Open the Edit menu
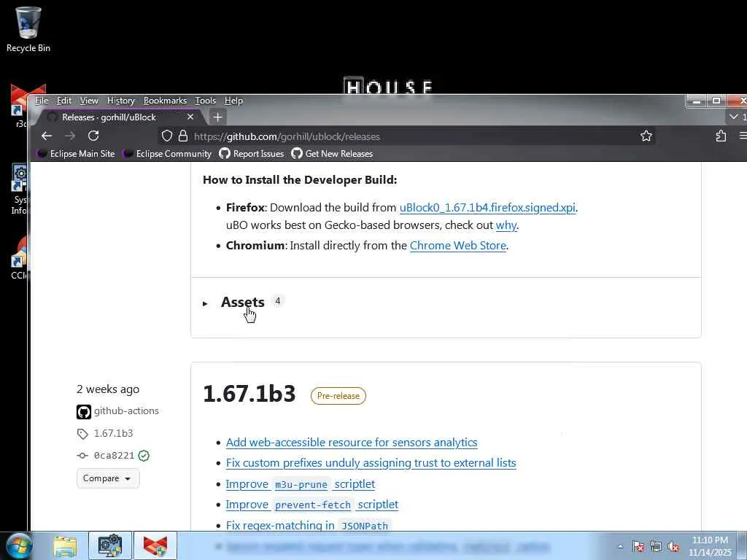747x560 pixels. [x=64, y=101]
